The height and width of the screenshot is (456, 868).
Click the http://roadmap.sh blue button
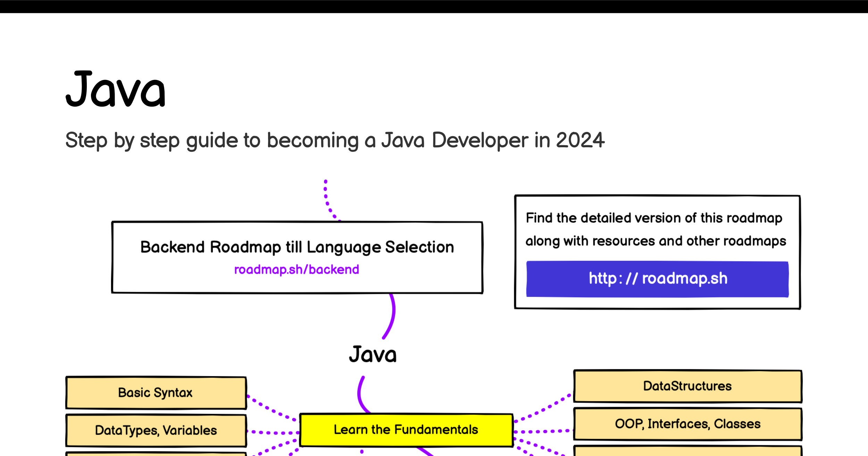tap(657, 279)
